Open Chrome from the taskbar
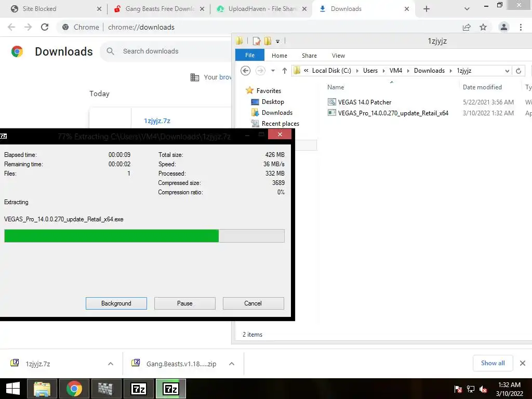Screen dimensions: 532x399 (74, 389)
